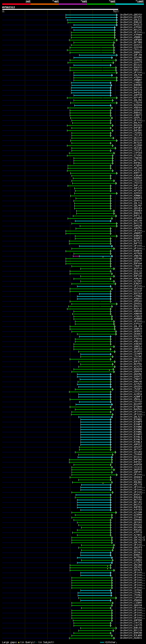Select hit label UniRef100_A7PGH2

[x=131, y=27]
